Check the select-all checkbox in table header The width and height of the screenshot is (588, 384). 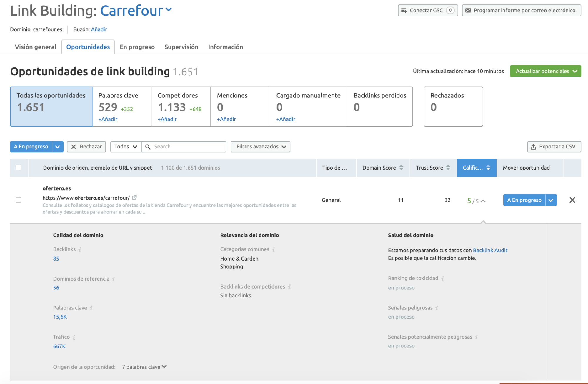pyautogui.click(x=19, y=168)
